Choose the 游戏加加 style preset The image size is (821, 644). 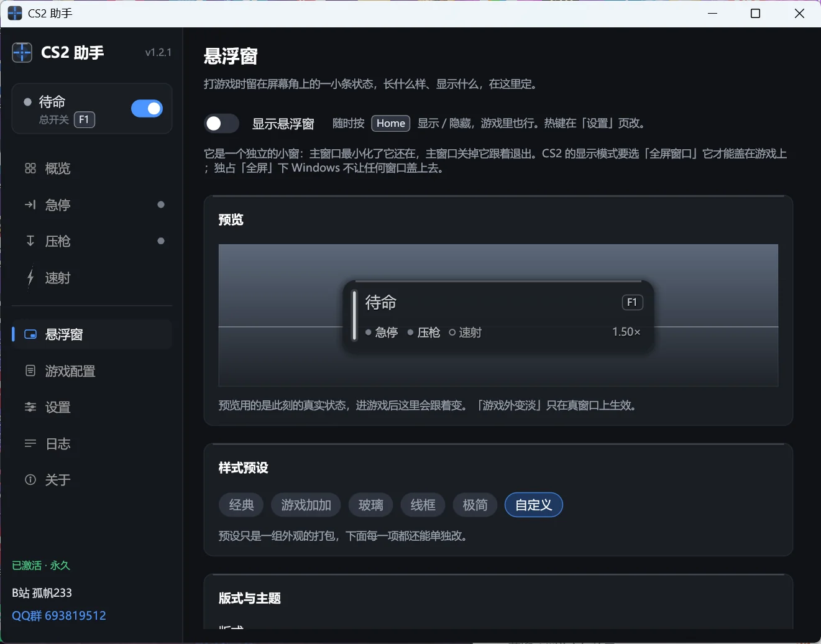click(306, 505)
